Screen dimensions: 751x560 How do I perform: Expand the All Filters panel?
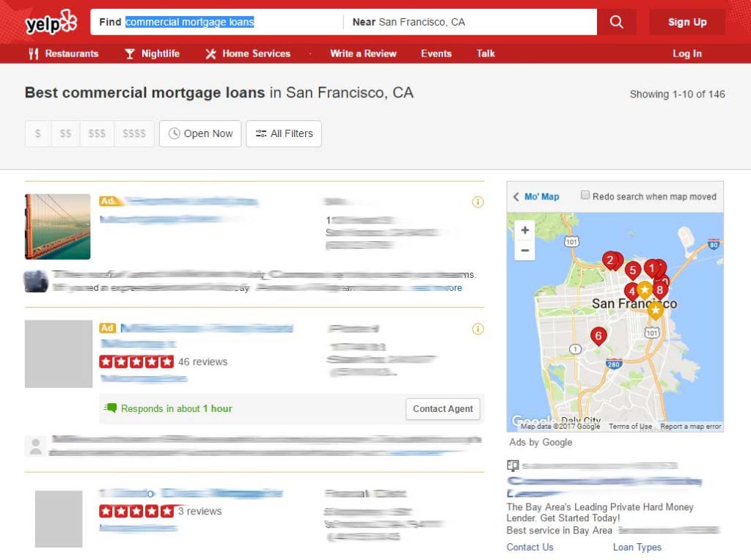tap(284, 133)
